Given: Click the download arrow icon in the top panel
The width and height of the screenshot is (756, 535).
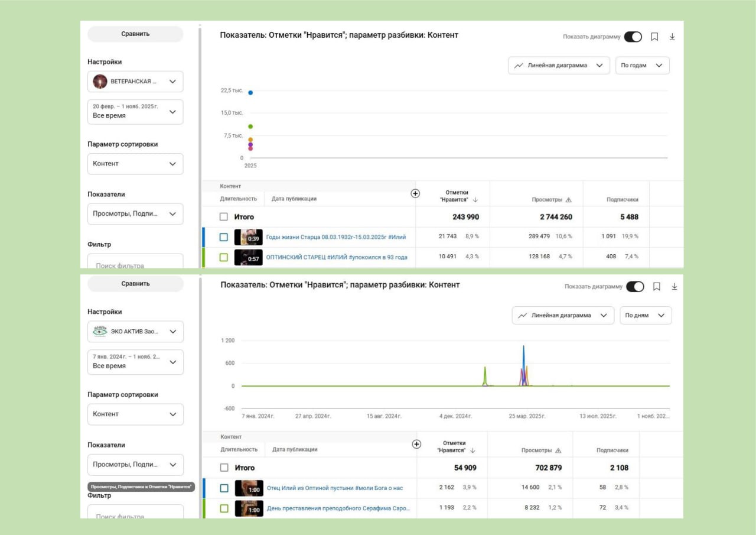Looking at the screenshot, I should coord(672,37).
